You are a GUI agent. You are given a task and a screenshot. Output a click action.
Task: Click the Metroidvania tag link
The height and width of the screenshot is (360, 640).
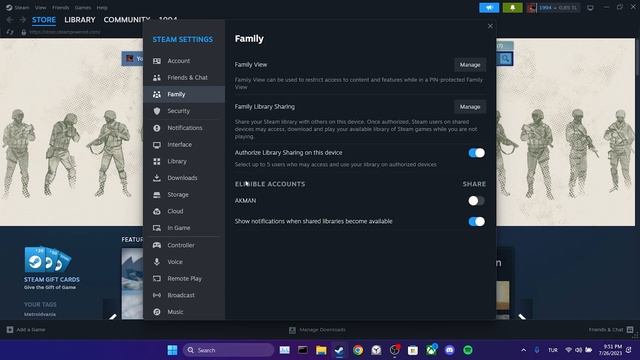(x=40, y=314)
